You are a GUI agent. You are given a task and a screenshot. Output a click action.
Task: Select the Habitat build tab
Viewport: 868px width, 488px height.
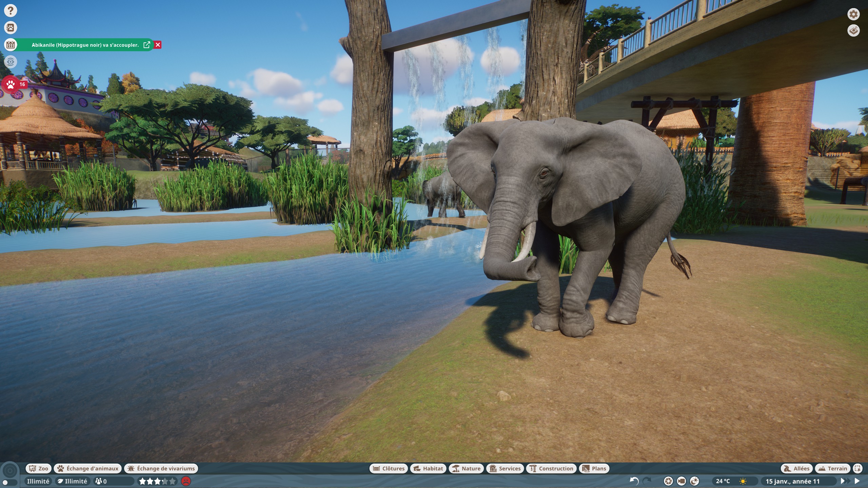click(428, 468)
